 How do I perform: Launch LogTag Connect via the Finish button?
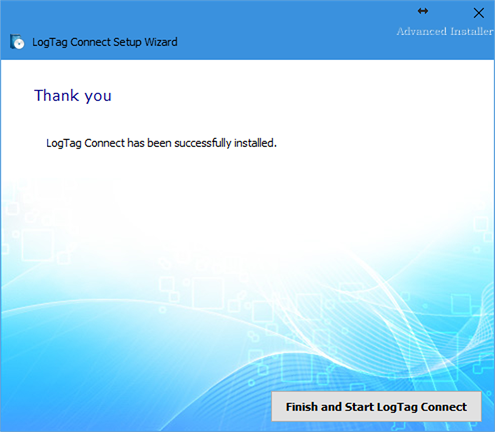pos(376,406)
